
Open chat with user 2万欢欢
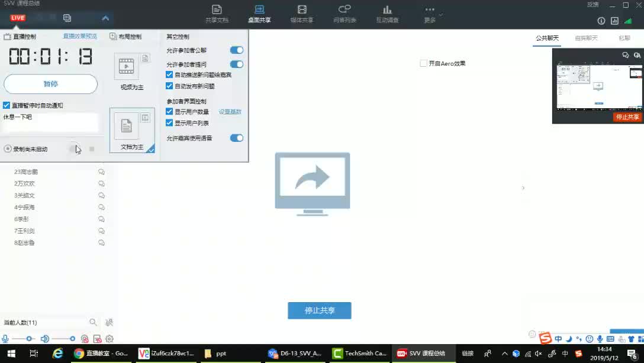[x=101, y=184]
